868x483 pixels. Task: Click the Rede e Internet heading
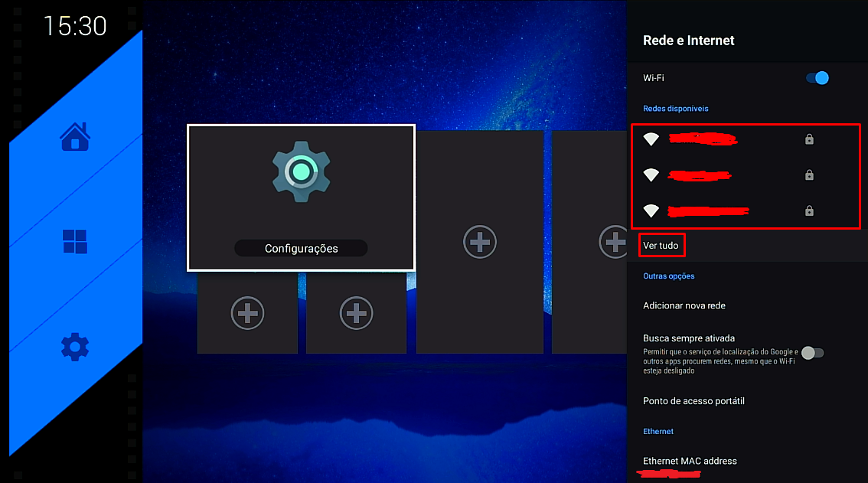pyautogui.click(x=689, y=41)
